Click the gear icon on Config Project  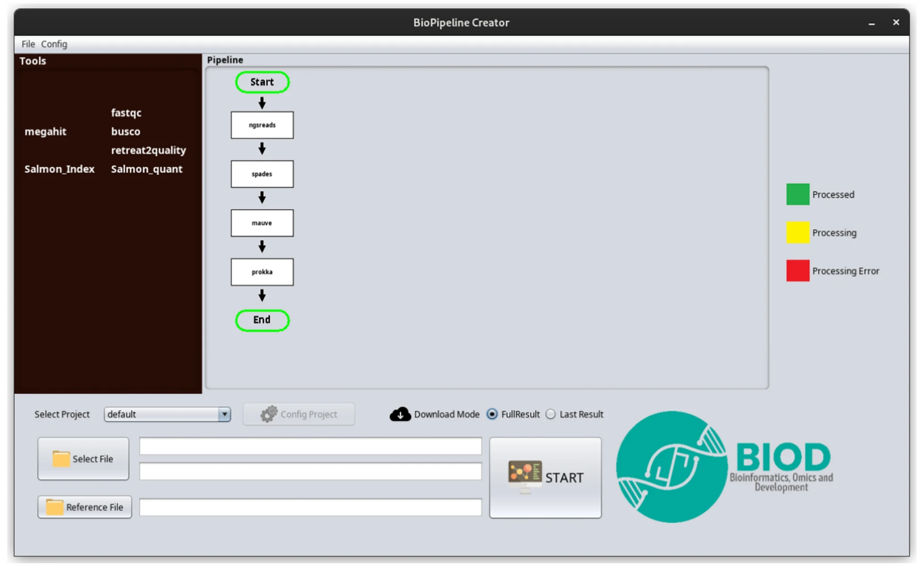point(268,414)
